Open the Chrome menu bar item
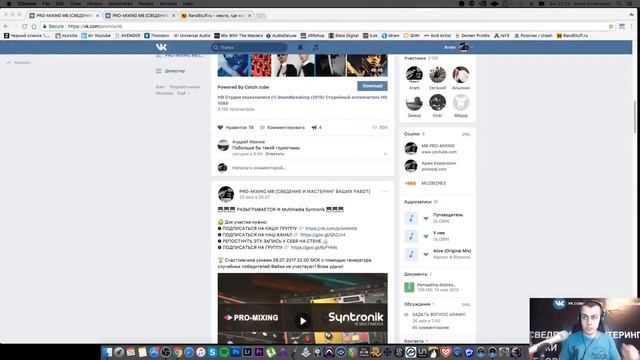 (x=27, y=3)
